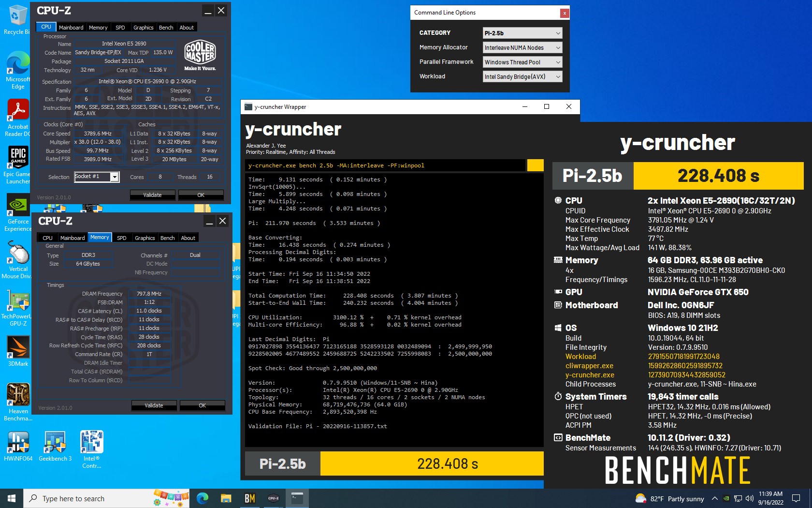This screenshot has height=508, width=812.
Task: Click the yellow run button beside command line
Action: coord(535,165)
